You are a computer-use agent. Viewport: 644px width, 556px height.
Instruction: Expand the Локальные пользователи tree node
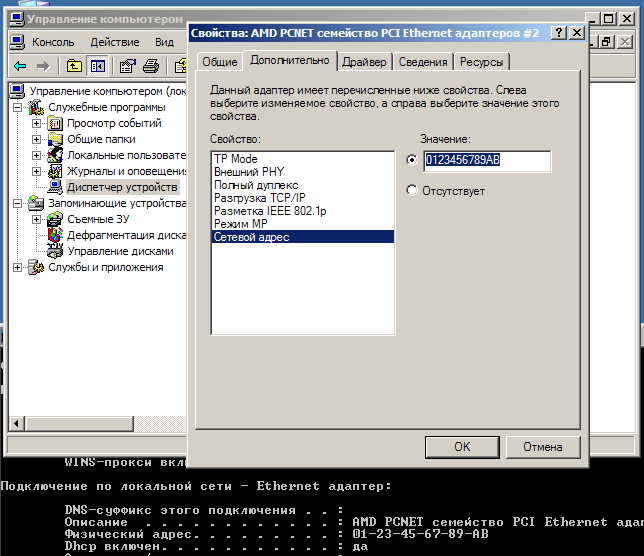point(37,156)
